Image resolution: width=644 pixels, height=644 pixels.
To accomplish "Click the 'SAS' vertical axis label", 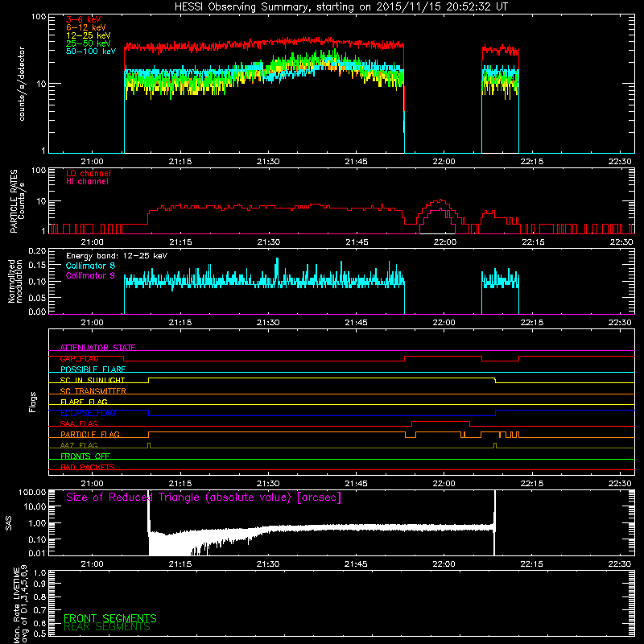I will point(9,523).
